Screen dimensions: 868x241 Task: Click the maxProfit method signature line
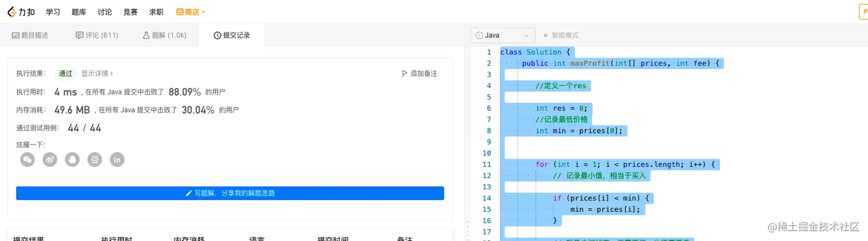[x=621, y=63]
